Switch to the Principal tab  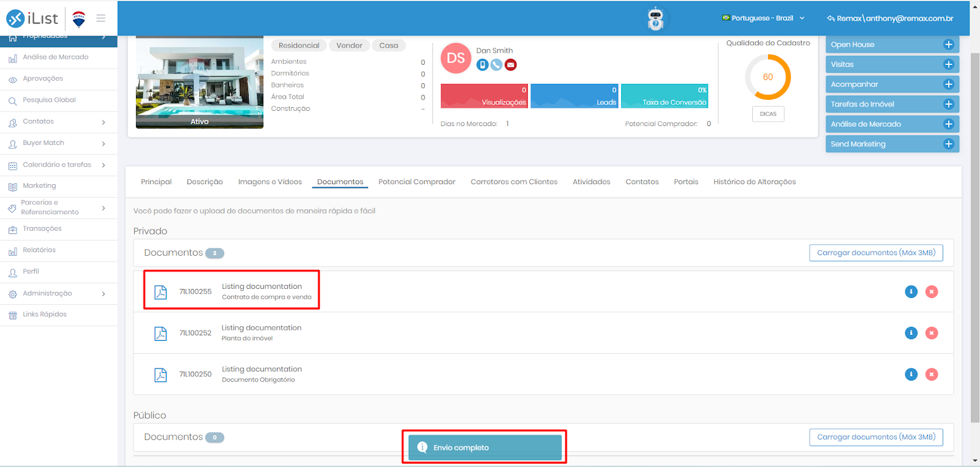(x=156, y=182)
